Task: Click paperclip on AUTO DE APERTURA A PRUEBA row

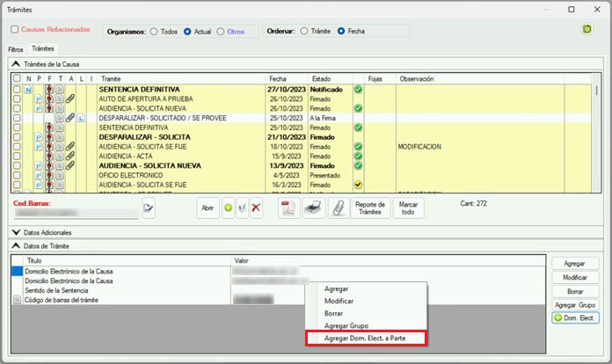Action: [70, 98]
